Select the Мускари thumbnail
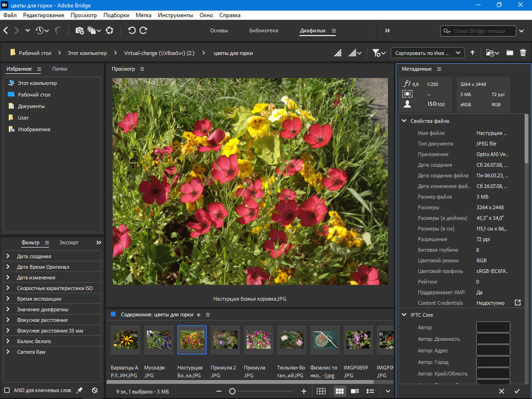 (x=158, y=340)
